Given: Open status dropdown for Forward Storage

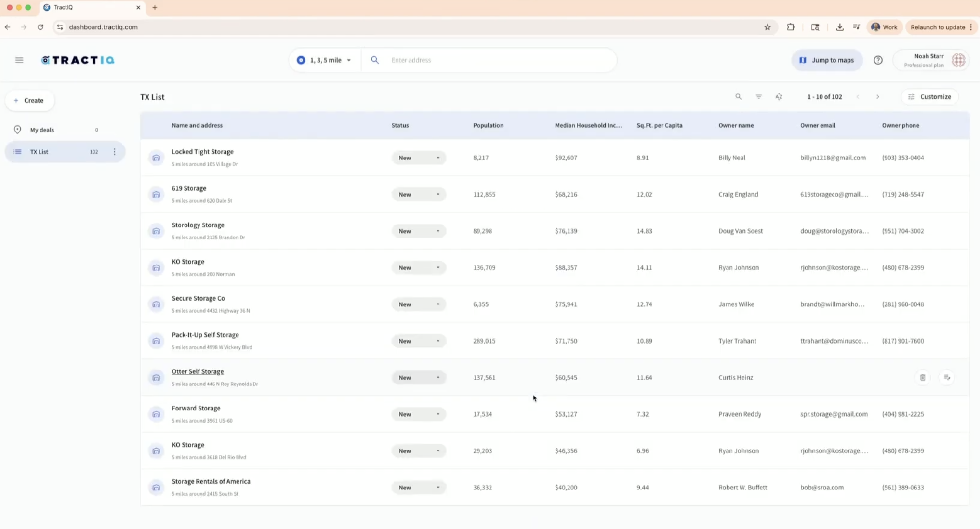Looking at the screenshot, I should [418, 414].
